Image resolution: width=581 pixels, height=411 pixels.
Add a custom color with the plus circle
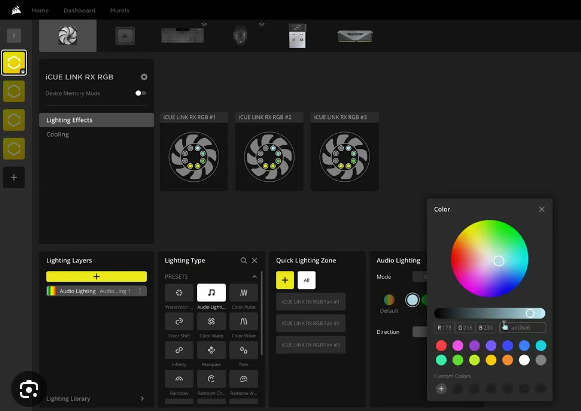click(441, 389)
